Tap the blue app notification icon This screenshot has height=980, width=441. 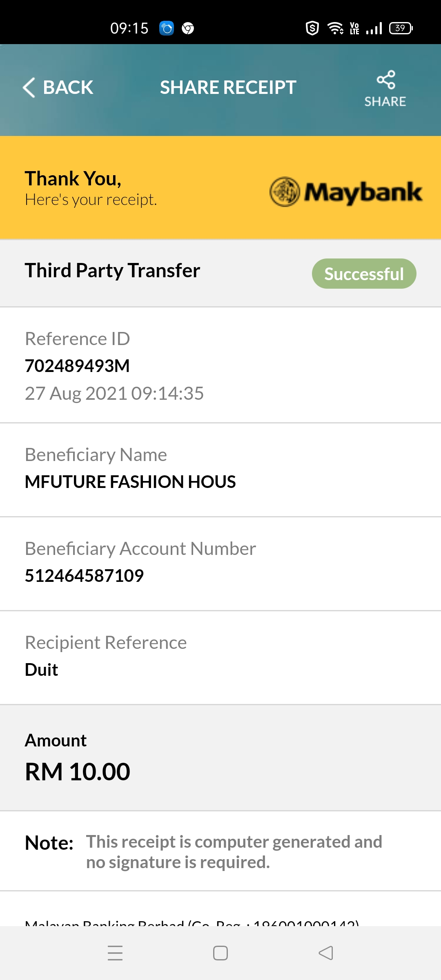point(167,28)
